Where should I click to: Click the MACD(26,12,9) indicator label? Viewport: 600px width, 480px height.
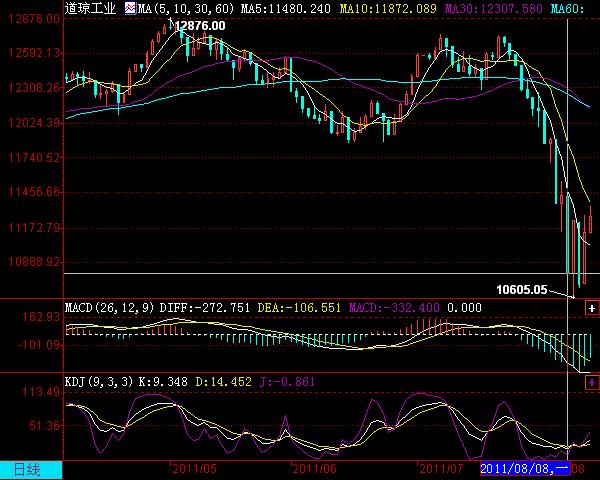pyautogui.click(x=109, y=308)
